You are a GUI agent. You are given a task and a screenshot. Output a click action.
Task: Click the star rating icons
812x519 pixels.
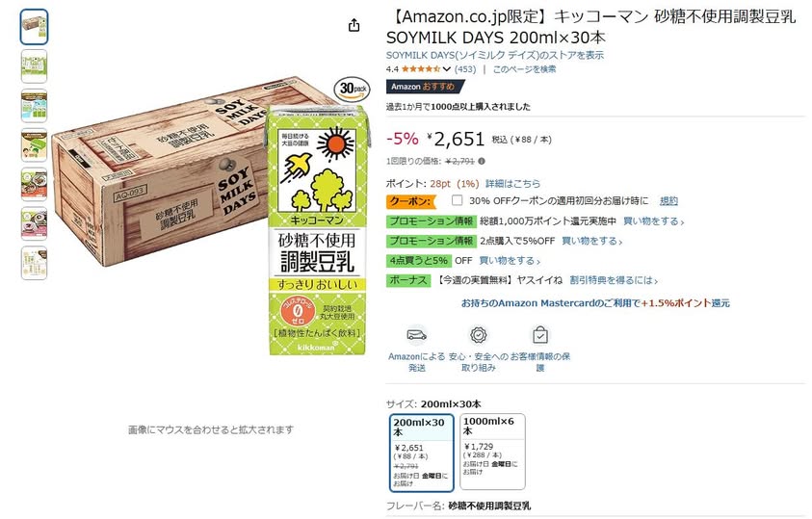click(420, 68)
